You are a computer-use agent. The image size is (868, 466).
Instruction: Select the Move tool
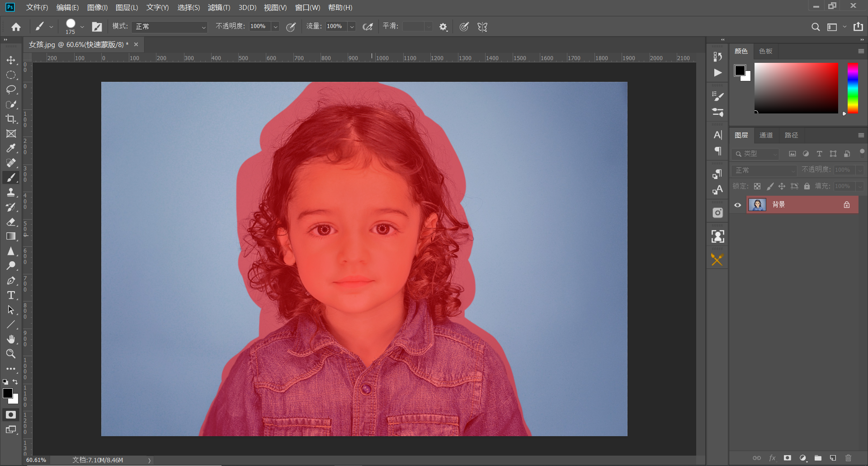[11, 60]
